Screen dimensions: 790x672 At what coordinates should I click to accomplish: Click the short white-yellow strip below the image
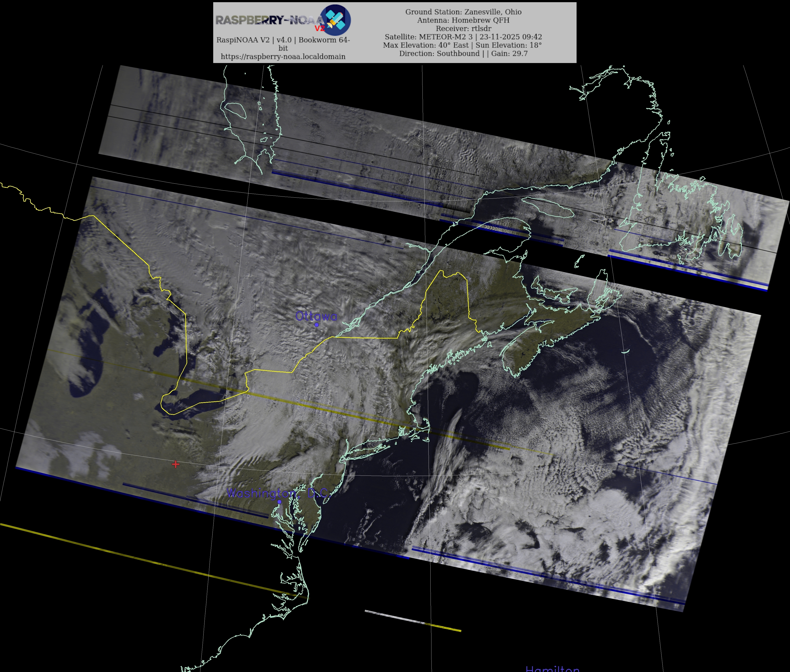[x=413, y=621]
